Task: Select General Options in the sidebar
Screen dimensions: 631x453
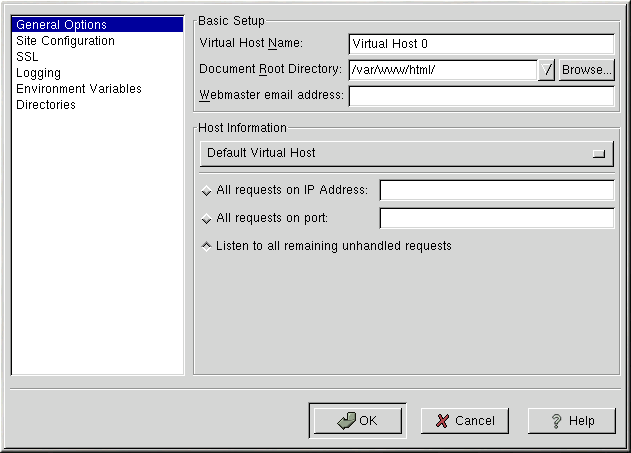Action: [61, 25]
